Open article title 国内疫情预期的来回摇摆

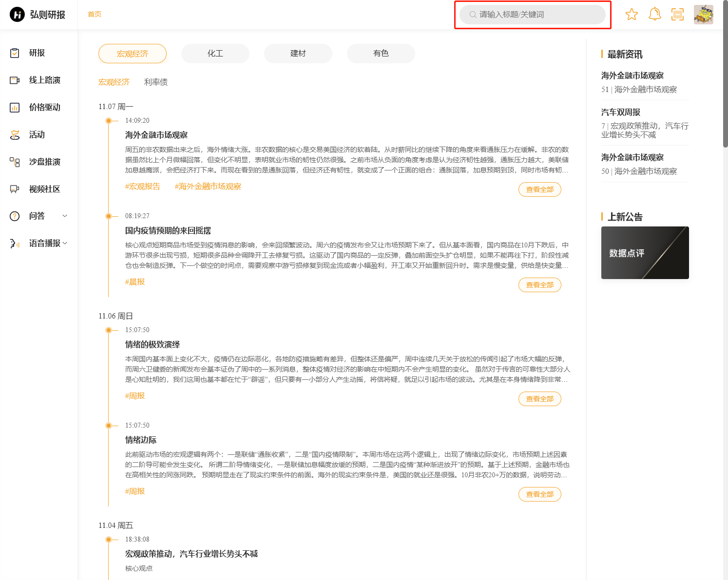pos(168,231)
